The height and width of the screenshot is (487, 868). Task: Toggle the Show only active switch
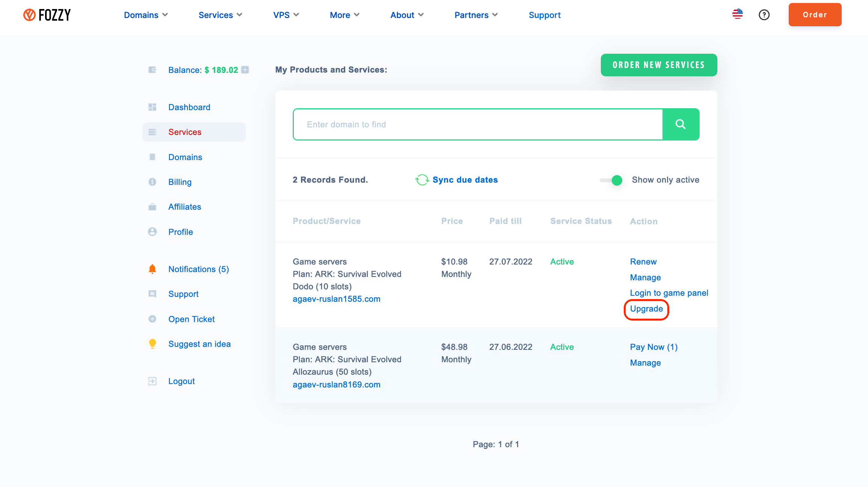click(611, 180)
